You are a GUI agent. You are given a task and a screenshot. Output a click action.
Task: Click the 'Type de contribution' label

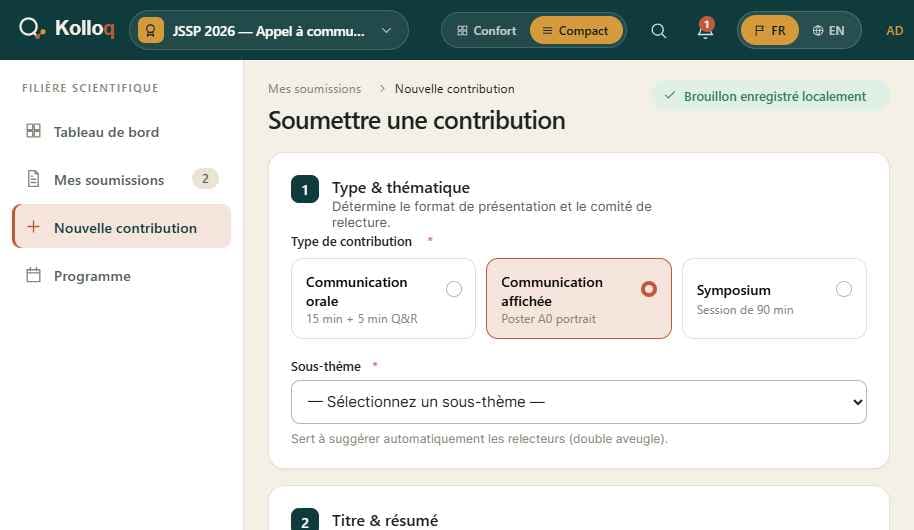tap(351, 241)
